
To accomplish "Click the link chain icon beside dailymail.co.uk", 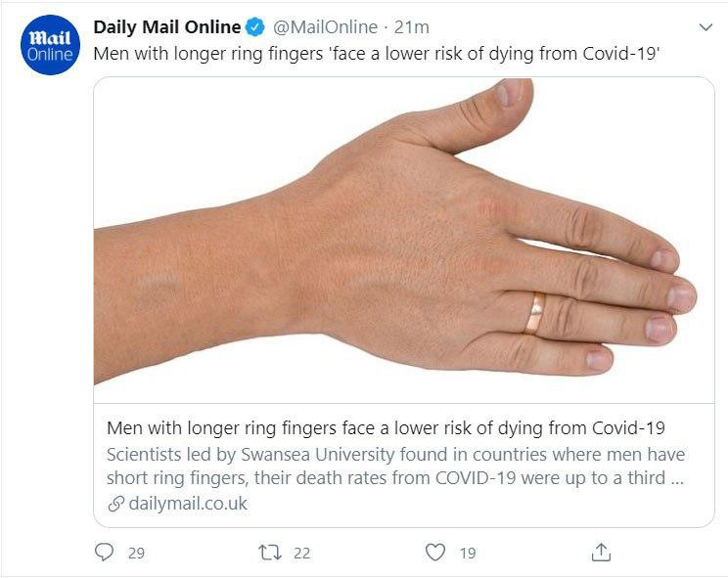I will tap(116, 504).
